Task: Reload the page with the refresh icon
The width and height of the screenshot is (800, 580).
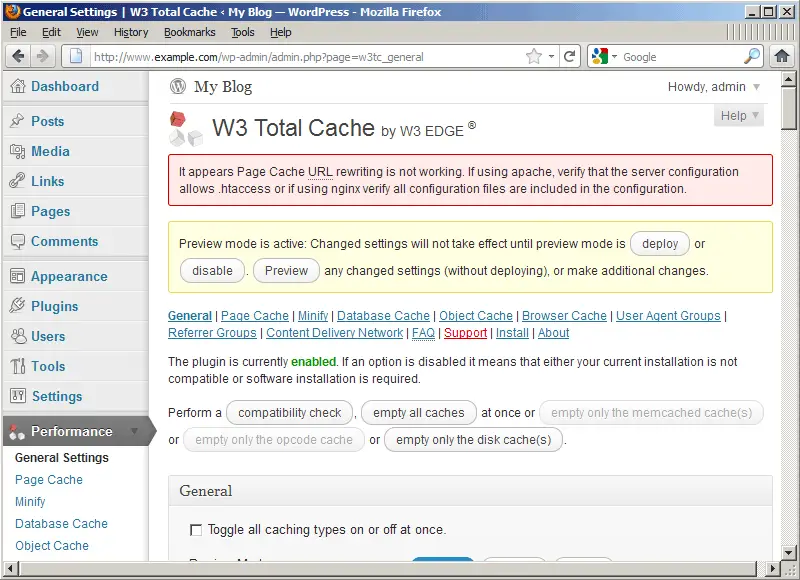Action: pos(569,56)
